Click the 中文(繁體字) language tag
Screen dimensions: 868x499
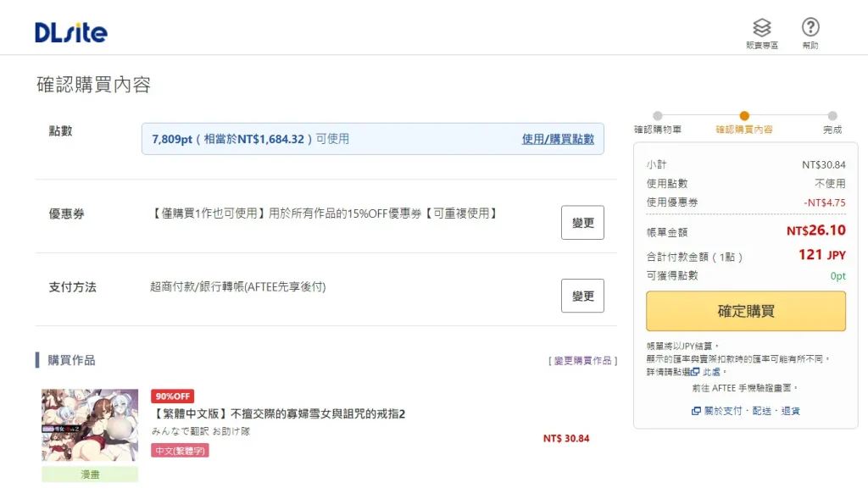[x=180, y=451]
